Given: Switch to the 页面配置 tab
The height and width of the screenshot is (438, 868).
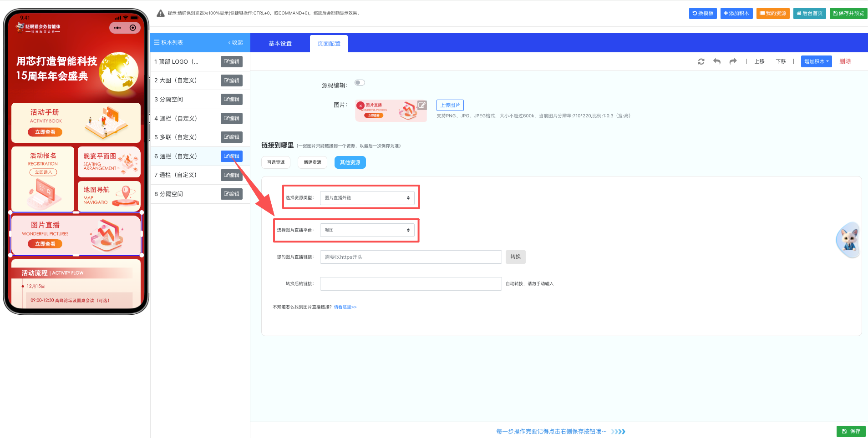Looking at the screenshot, I should pos(329,44).
